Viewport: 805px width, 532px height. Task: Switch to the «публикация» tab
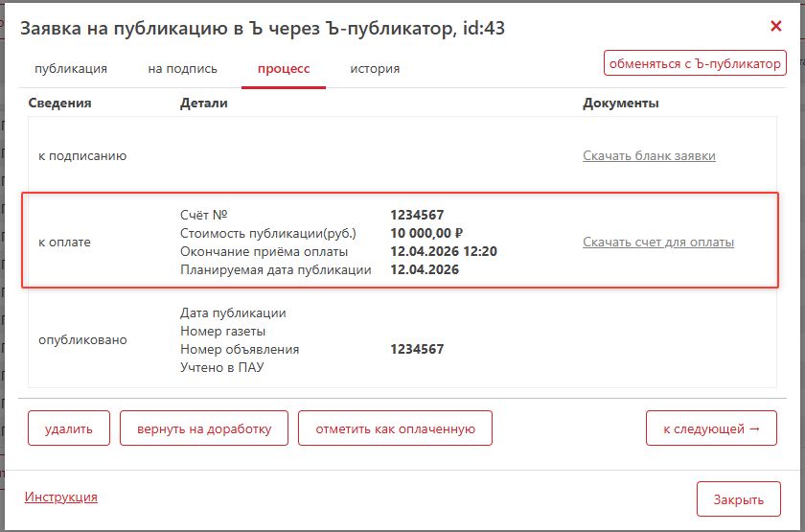tap(71, 69)
